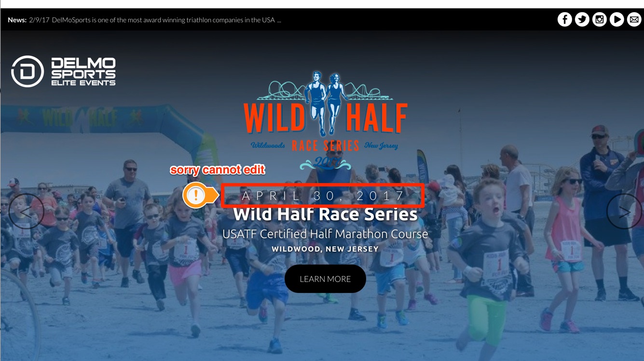Click the DelMo Sports circular D logo
This screenshot has height=361, width=644.
pyautogui.click(x=27, y=71)
